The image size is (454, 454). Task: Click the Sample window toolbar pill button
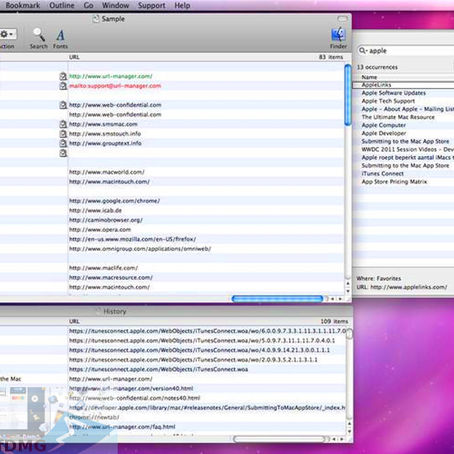click(342, 19)
